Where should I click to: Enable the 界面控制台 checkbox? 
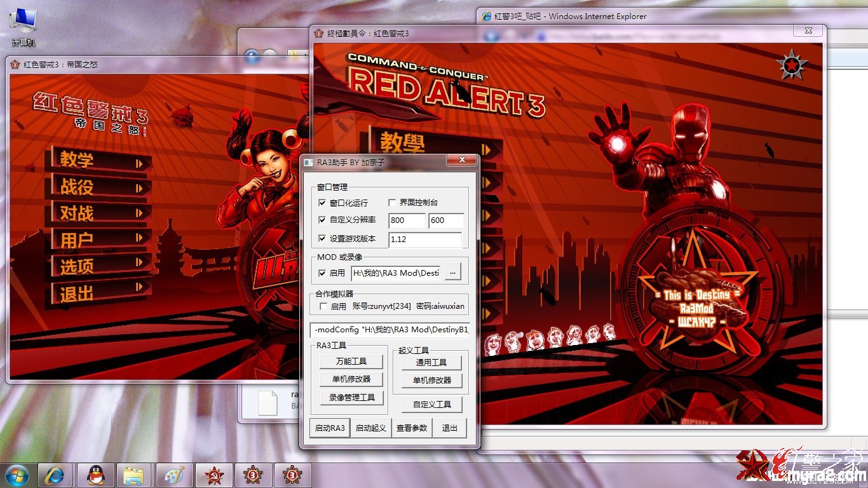(392, 203)
